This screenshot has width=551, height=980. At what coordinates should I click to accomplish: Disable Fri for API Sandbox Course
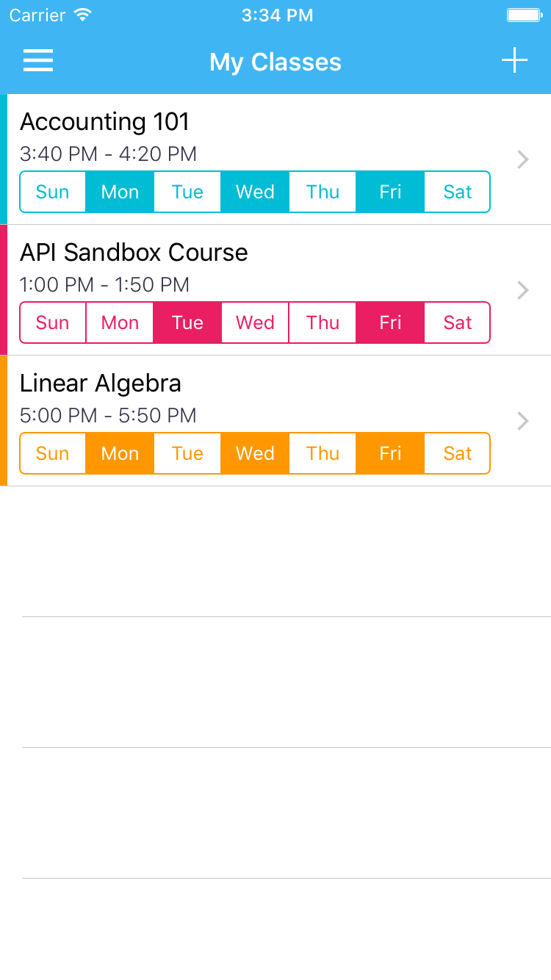pyautogui.click(x=390, y=323)
